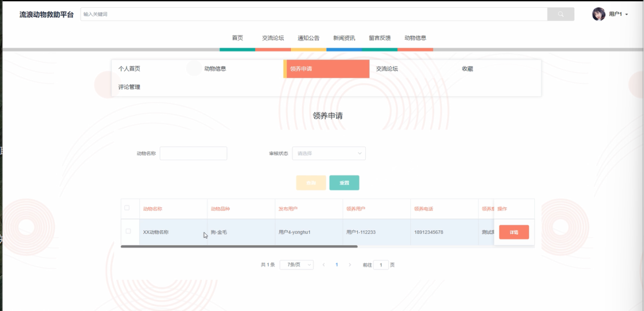This screenshot has height=311, width=644.
Task: Go to 首页 in the top navigation
Action: tap(238, 38)
